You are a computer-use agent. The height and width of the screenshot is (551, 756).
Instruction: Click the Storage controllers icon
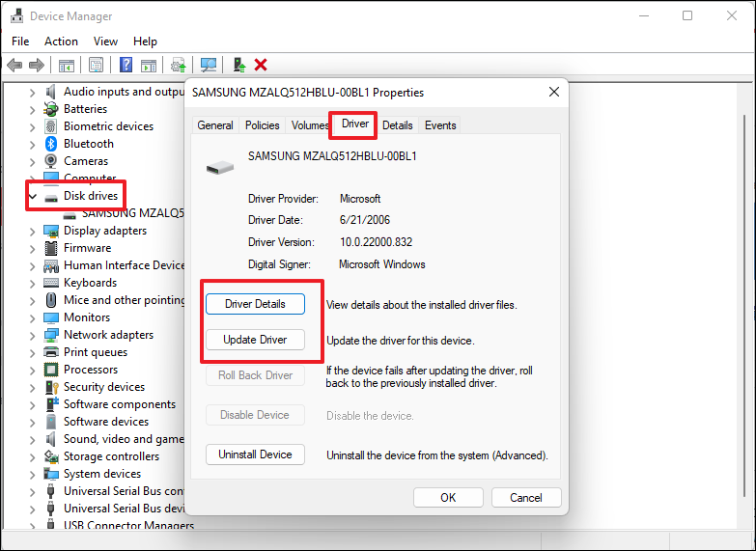(x=50, y=456)
